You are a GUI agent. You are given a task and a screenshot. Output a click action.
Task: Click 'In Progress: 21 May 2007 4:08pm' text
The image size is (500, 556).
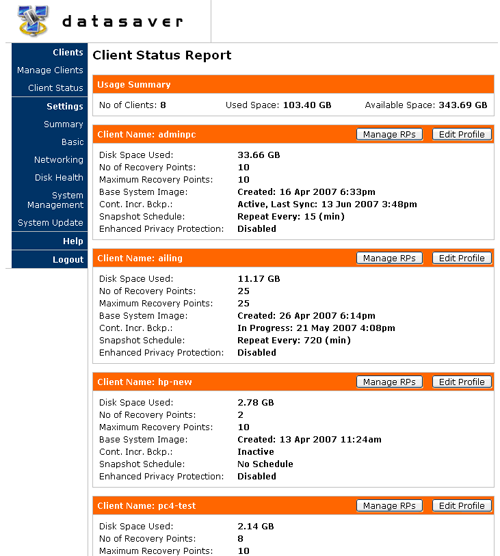[x=316, y=328]
